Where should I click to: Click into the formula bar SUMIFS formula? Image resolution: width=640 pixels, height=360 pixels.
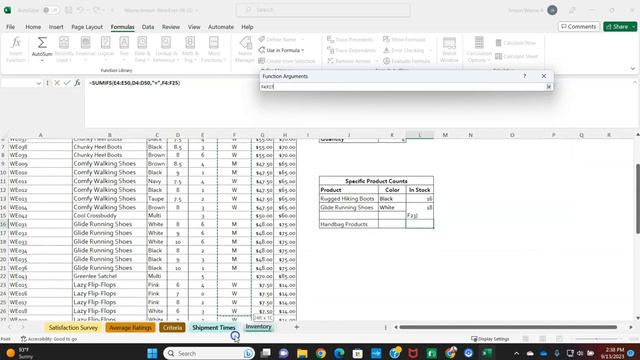pyautogui.click(x=134, y=83)
